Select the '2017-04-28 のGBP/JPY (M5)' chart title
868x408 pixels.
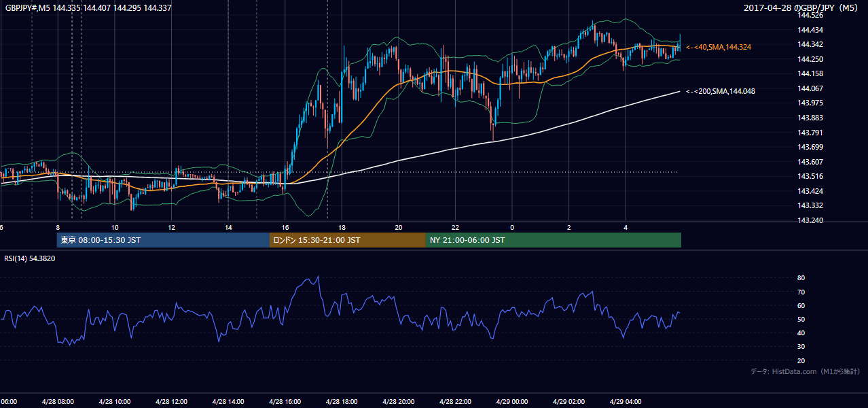click(x=802, y=7)
